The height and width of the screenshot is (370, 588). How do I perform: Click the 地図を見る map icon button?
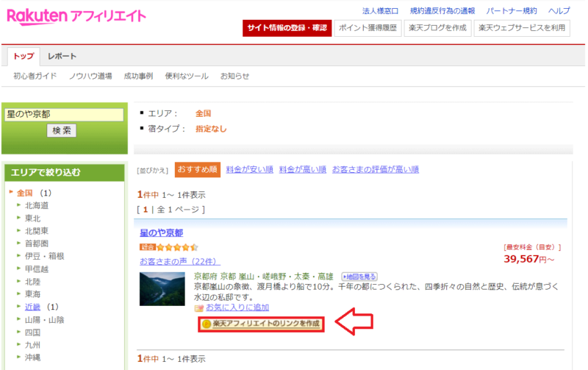click(x=359, y=277)
